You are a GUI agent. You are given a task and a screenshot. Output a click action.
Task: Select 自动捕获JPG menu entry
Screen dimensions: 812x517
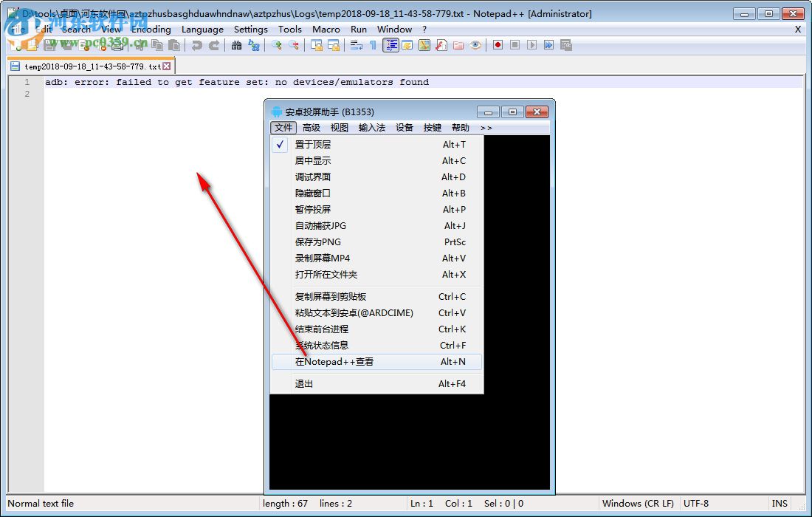[377, 226]
